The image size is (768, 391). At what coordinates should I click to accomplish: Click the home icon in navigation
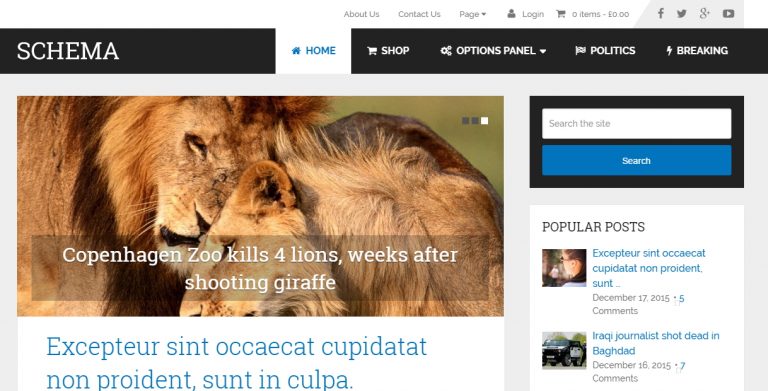tap(296, 50)
